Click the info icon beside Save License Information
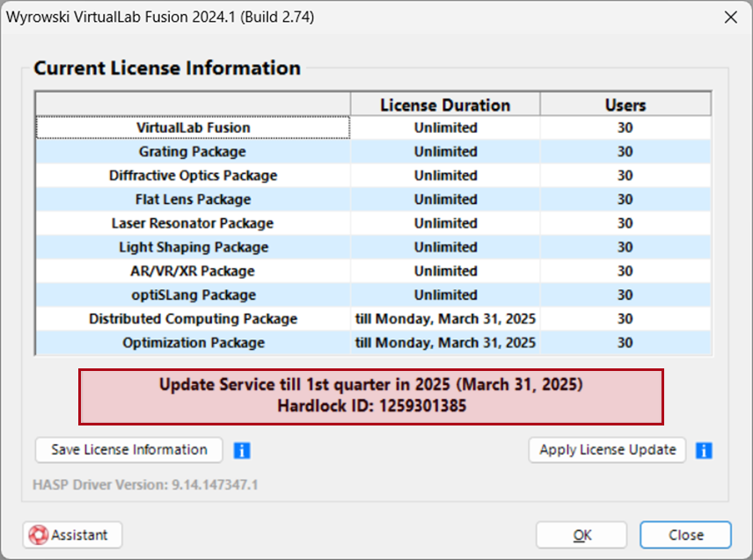The height and width of the screenshot is (560, 753). 242,451
